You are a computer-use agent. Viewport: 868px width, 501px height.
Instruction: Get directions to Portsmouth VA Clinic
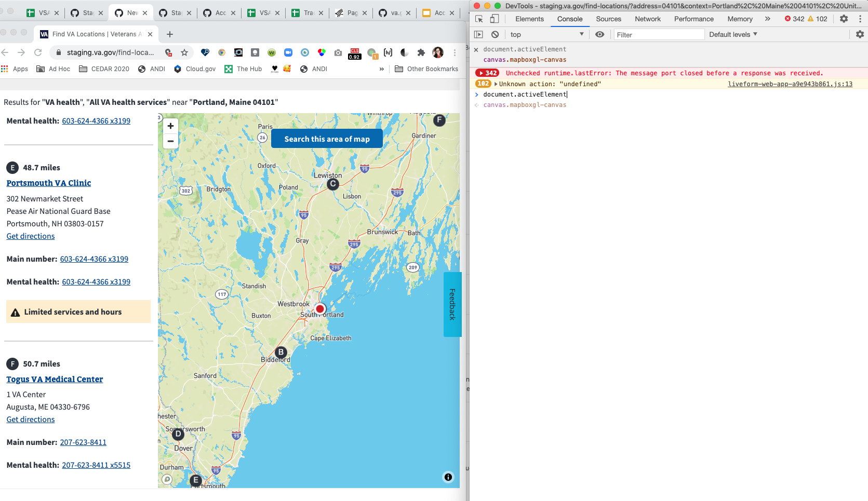pos(31,236)
